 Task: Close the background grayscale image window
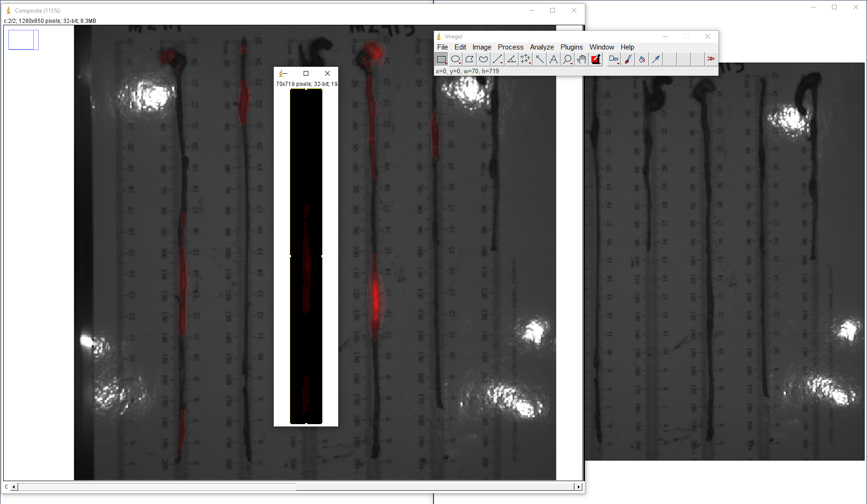pyautogui.click(x=856, y=7)
